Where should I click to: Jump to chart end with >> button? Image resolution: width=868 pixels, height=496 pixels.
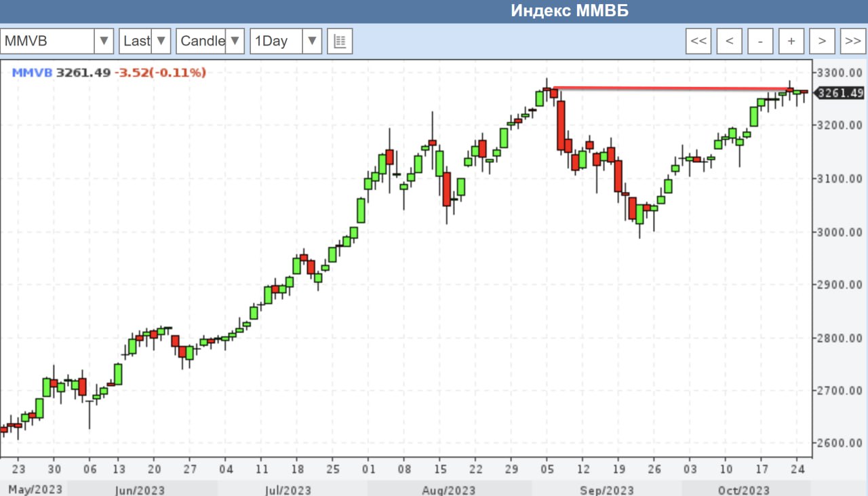(852, 41)
